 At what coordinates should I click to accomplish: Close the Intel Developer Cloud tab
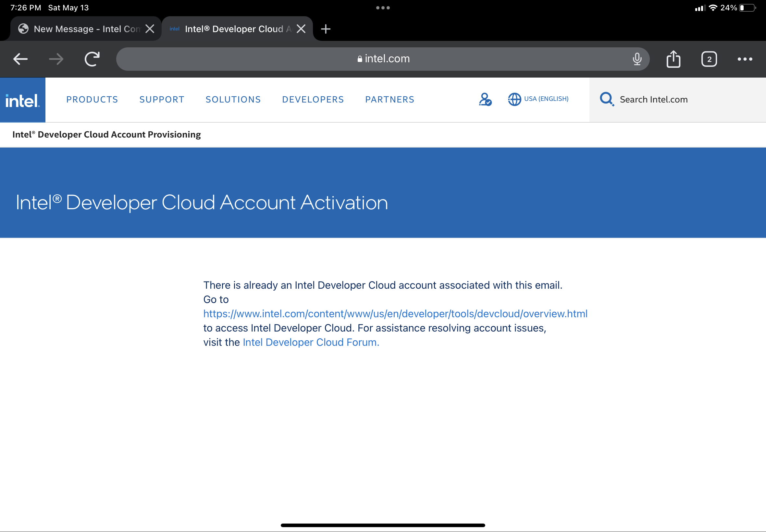pos(301,29)
